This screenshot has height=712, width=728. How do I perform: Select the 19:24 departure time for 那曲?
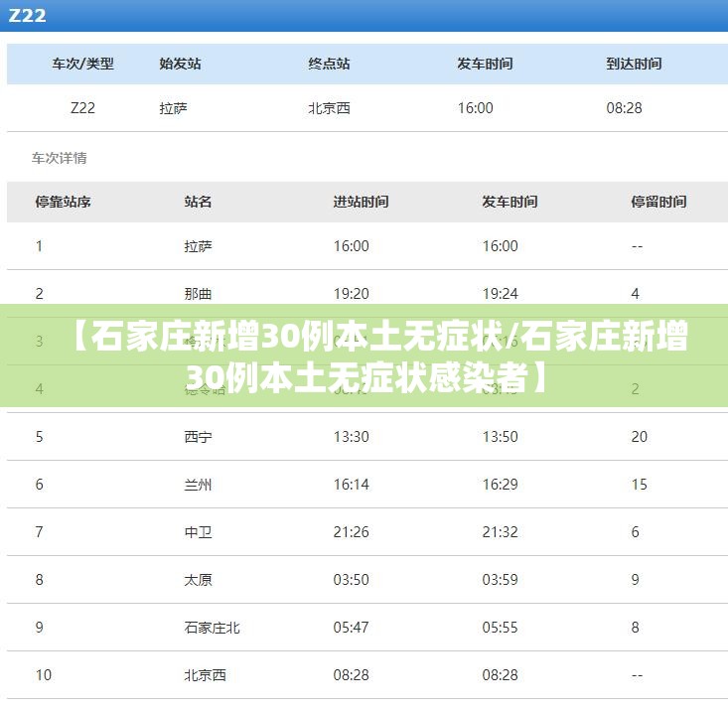pyautogui.click(x=500, y=294)
